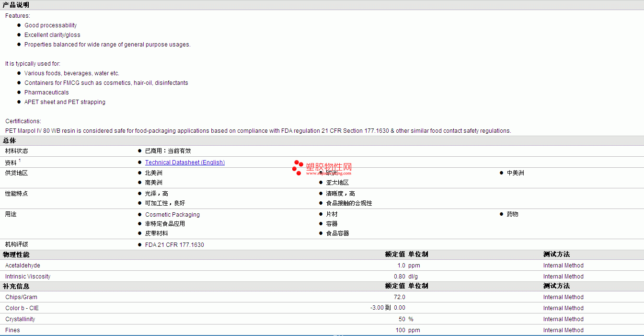Open the Technical Datasheet (English) link

pyautogui.click(x=185, y=162)
